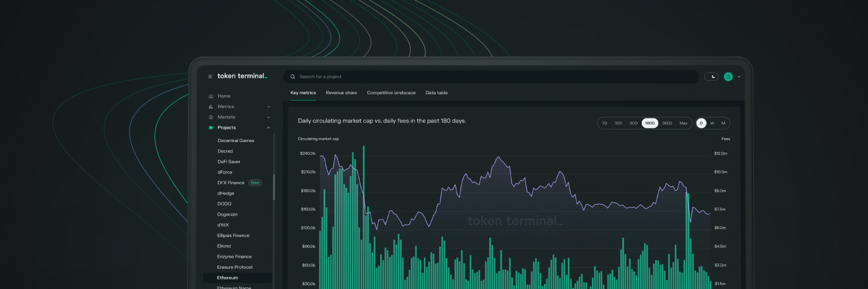
Task: Open dForce project
Action: [x=225, y=172]
